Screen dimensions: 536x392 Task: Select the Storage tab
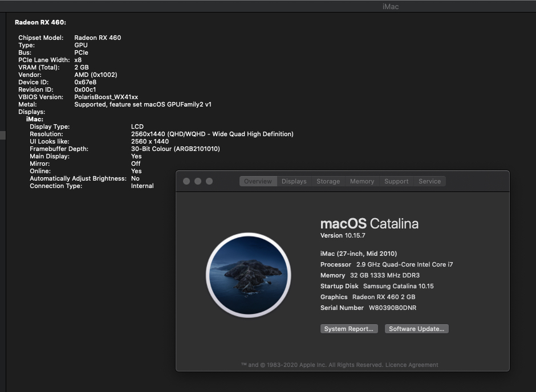tap(328, 181)
